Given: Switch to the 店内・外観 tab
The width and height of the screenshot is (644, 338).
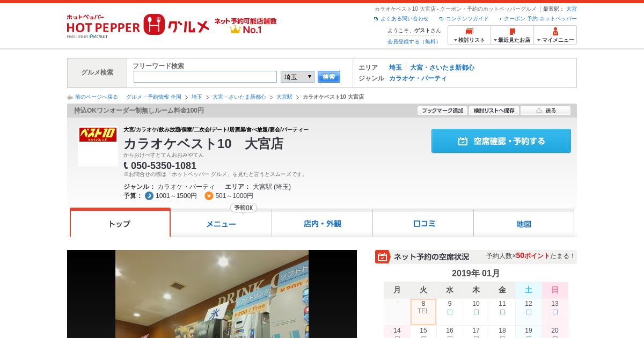Looking at the screenshot, I should click(x=322, y=224).
